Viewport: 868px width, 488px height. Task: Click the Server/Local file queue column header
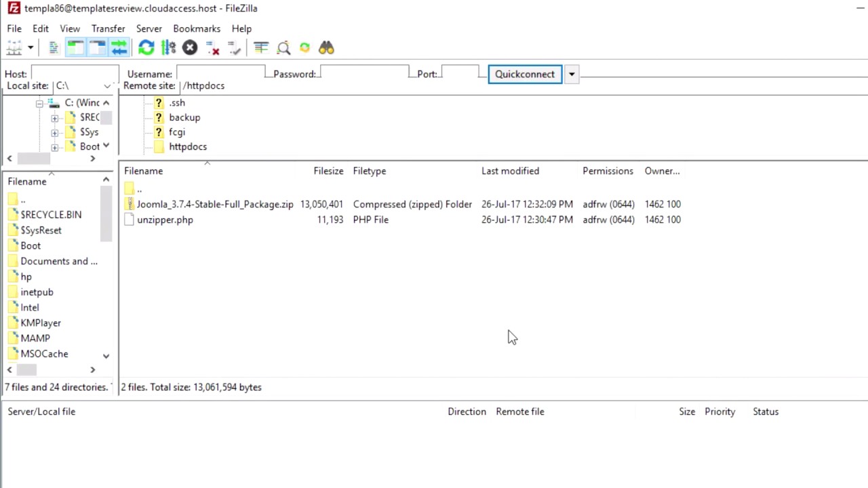tap(41, 411)
